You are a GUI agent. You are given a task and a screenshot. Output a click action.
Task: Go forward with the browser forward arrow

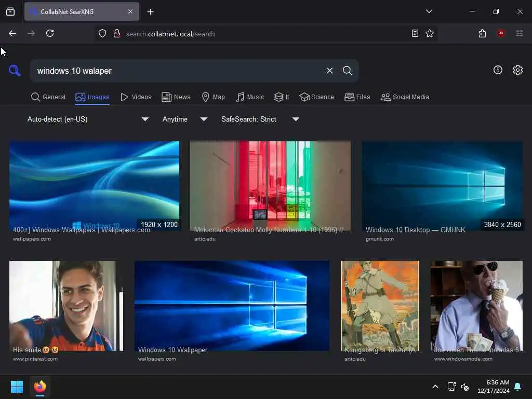click(31, 33)
